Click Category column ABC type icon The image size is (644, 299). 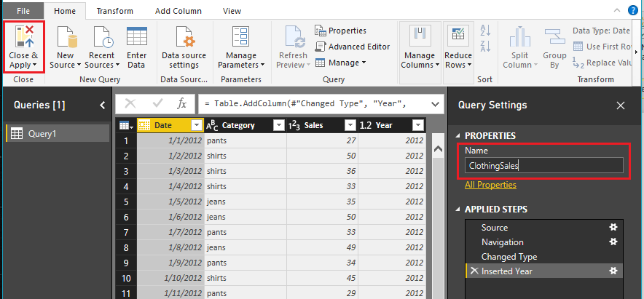tap(212, 126)
